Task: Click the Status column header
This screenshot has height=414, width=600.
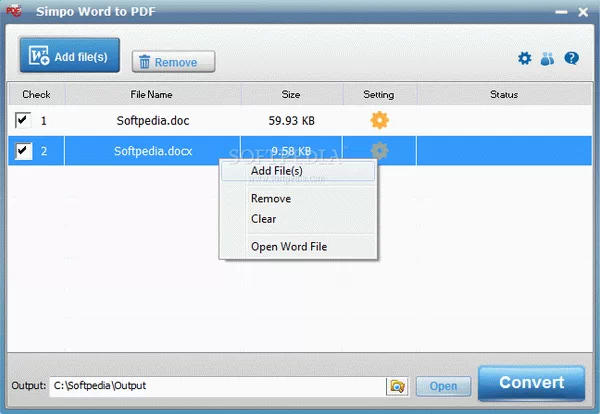Action: pos(504,94)
